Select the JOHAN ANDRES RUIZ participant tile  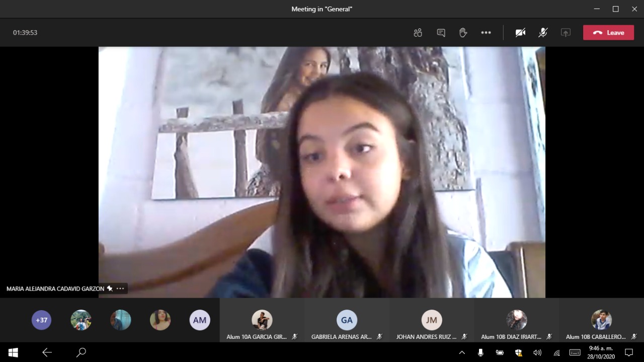pyautogui.click(x=431, y=321)
